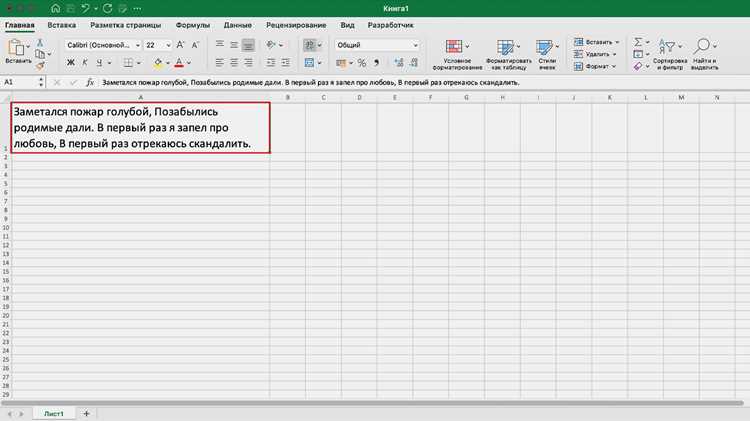Click the Find and Select magnifier icon

702,46
